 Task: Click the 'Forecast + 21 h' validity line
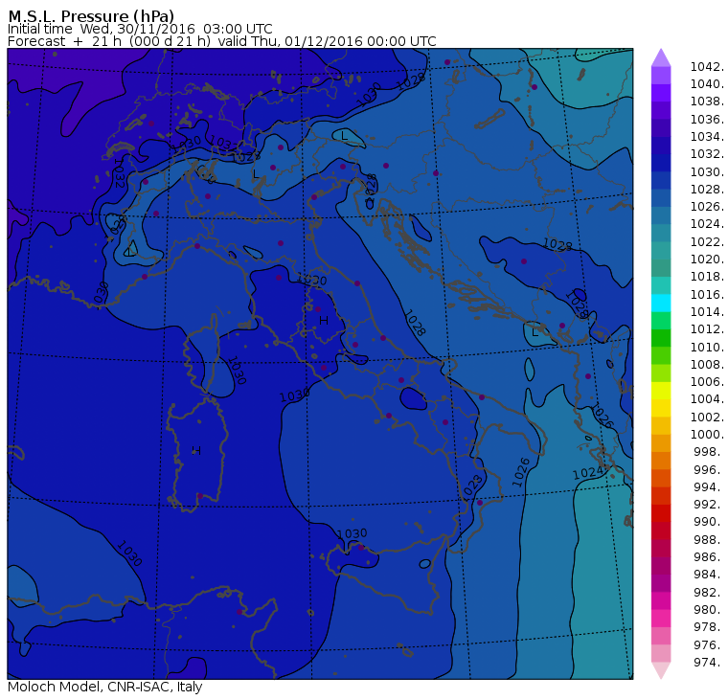[x=222, y=41]
